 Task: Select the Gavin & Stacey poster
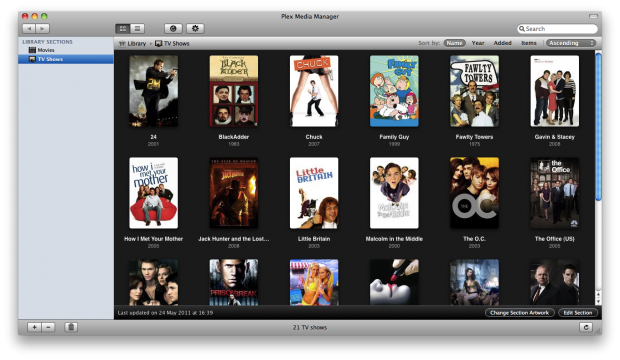pos(555,91)
